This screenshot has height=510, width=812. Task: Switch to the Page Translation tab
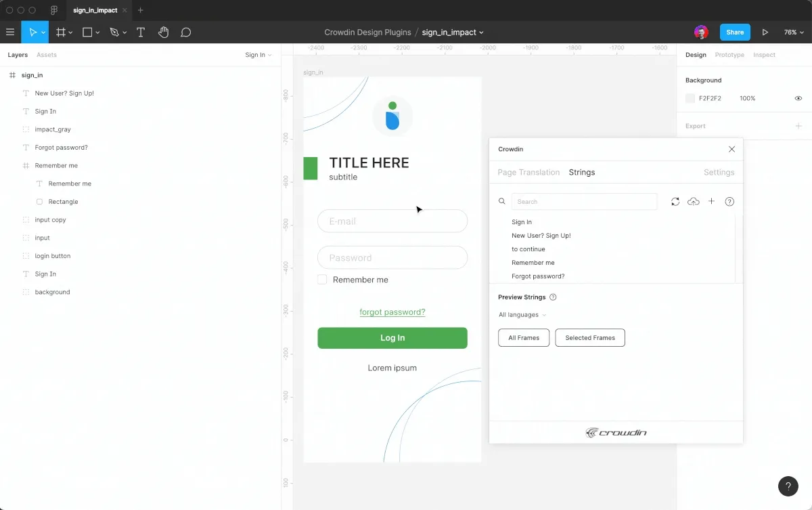pos(528,172)
